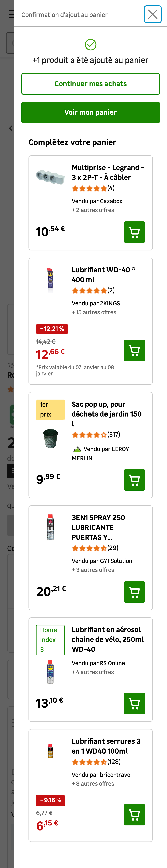Image resolution: width=167 pixels, height=868 pixels.
Task: Go back using the left chevron arrow
Action: [11, 128]
